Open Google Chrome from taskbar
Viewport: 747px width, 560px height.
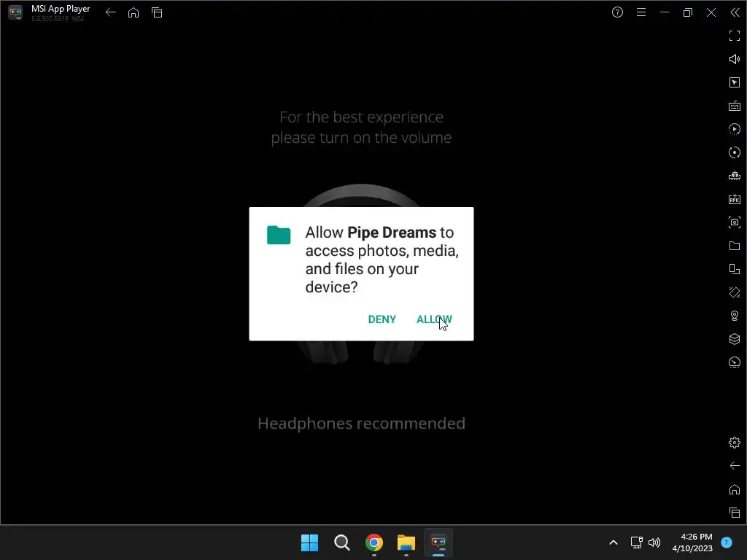pyautogui.click(x=374, y=542)
